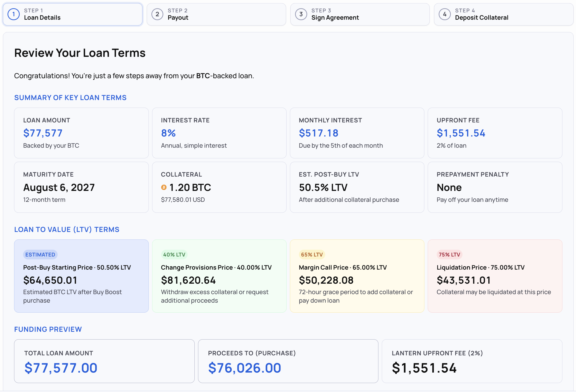Jump to the Deposit Collateral step
This screenshot has height=392, width=576.
coord(504,14)
